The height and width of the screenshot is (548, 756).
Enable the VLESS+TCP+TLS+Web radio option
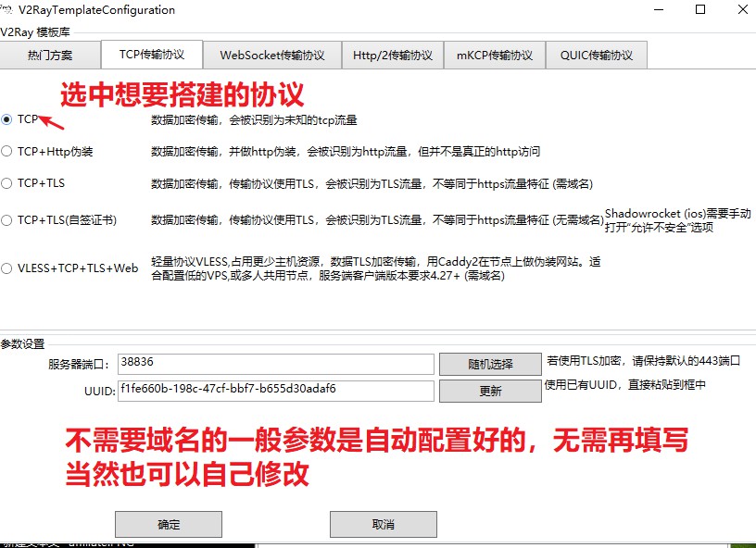7,268
